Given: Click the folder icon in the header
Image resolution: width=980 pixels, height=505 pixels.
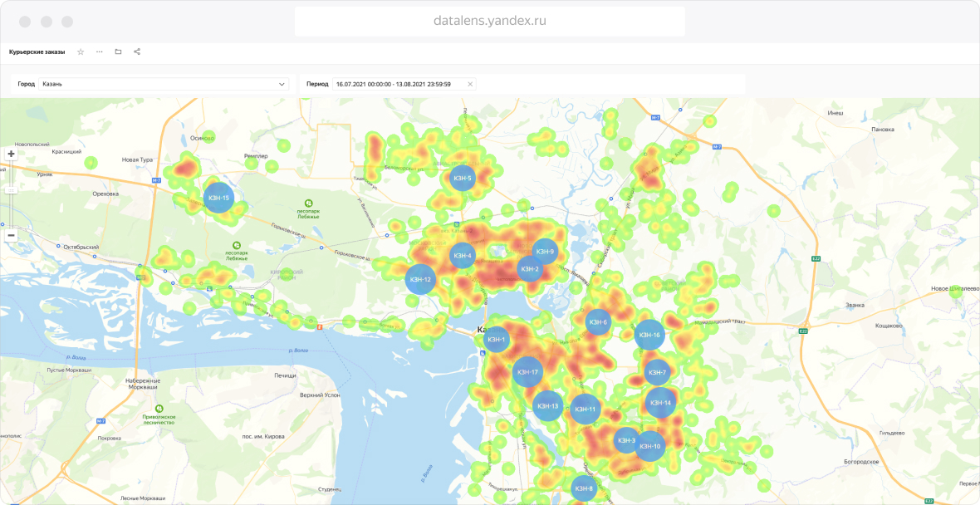Looking at the screenshot, I should click(x=118, y=51).
